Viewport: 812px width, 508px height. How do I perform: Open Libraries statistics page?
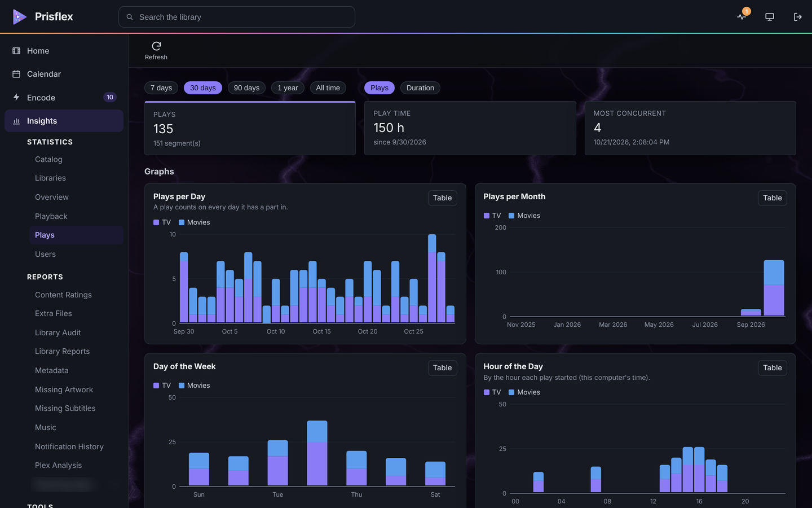click(50, 178)
